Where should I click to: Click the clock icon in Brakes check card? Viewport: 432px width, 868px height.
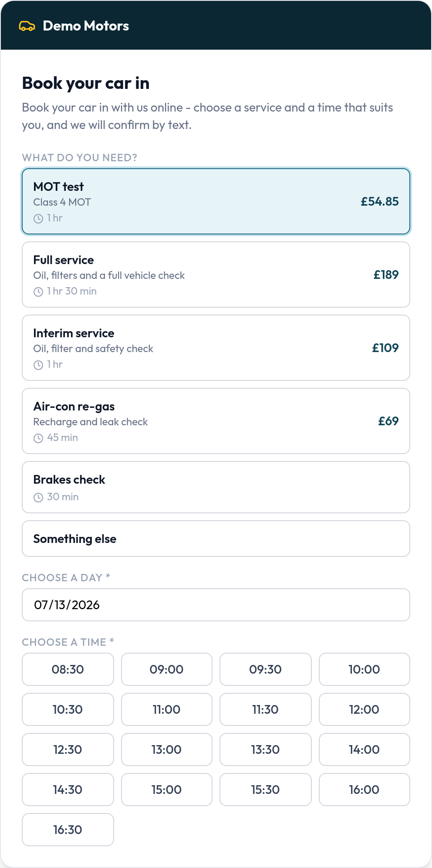tap(38, 498)
